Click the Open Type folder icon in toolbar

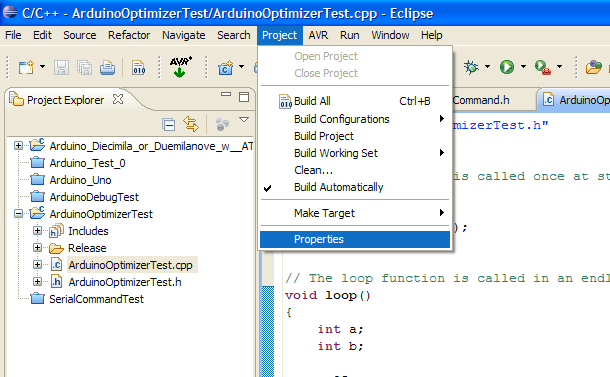[x=594, y=67]
